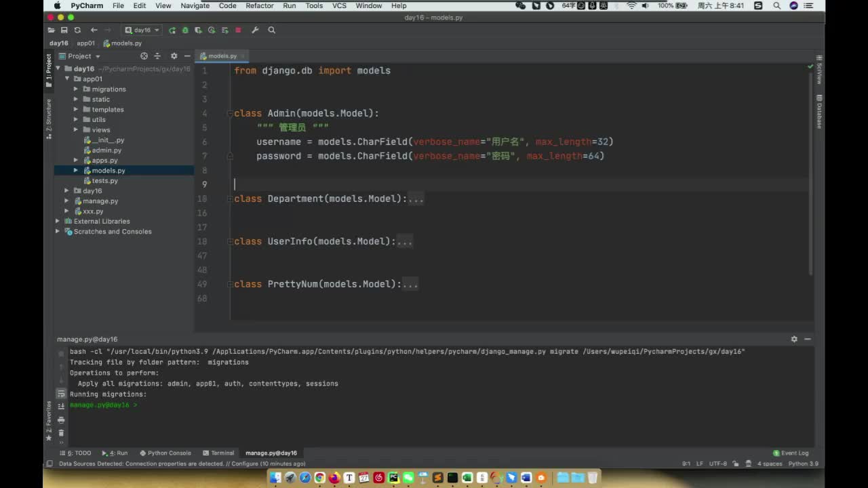Click the Search Everywhere magnifier icon
The width and height of the screenshot is (868, 488).
coord(271,30)
